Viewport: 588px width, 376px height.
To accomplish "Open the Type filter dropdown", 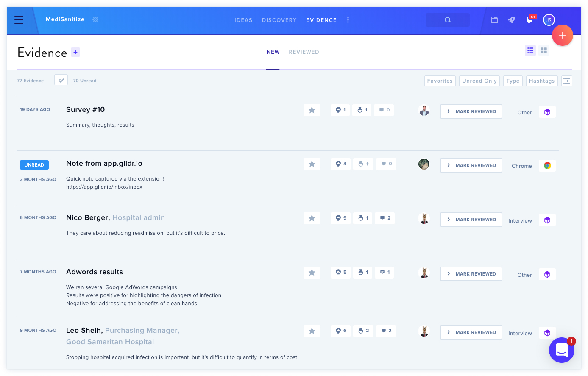I will 513,81.
